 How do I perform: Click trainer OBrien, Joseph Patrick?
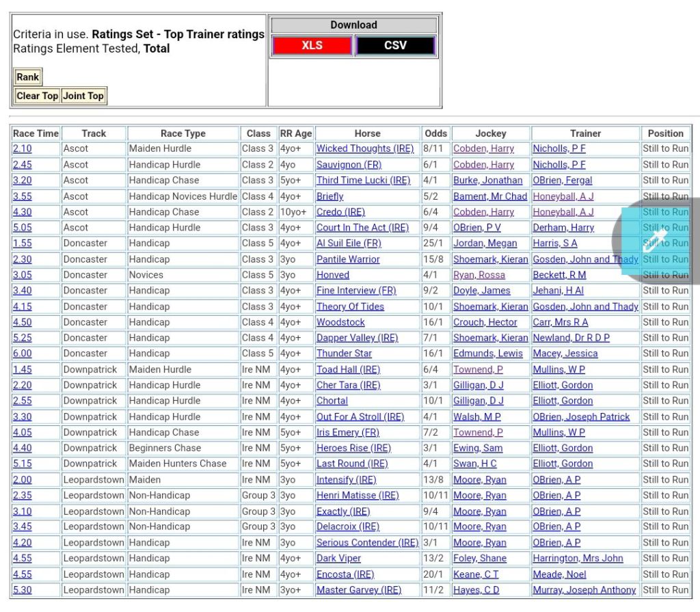tap(581, 416)
